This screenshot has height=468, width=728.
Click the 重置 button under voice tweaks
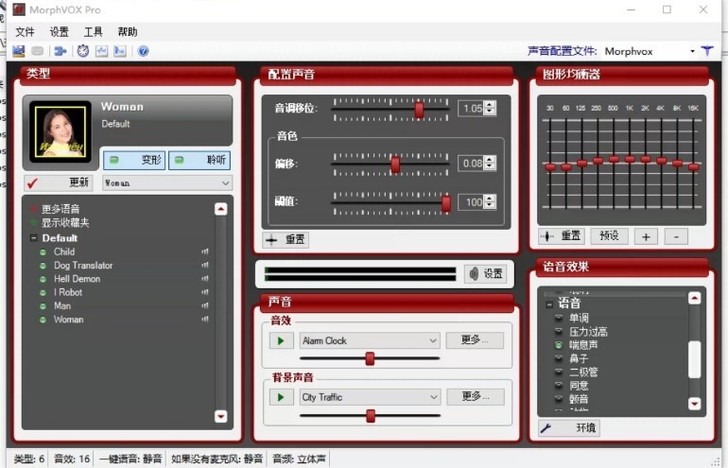(x=286, y=240)
